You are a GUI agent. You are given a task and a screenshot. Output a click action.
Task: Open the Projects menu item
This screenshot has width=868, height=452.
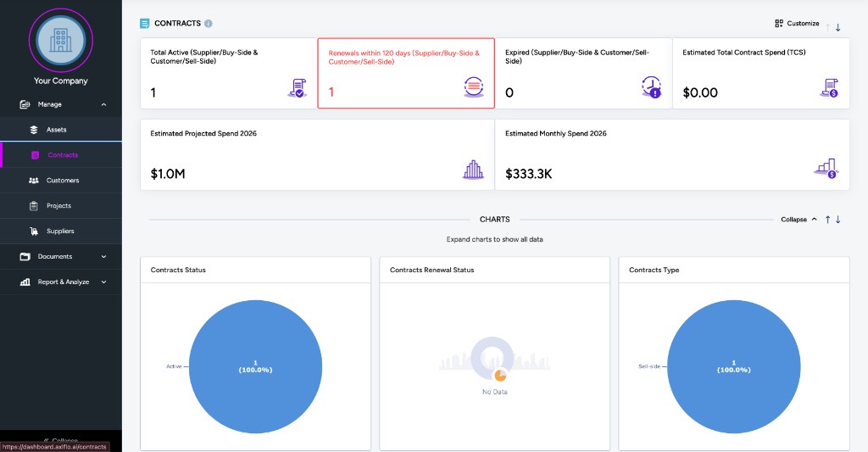[x=61, y=206]
